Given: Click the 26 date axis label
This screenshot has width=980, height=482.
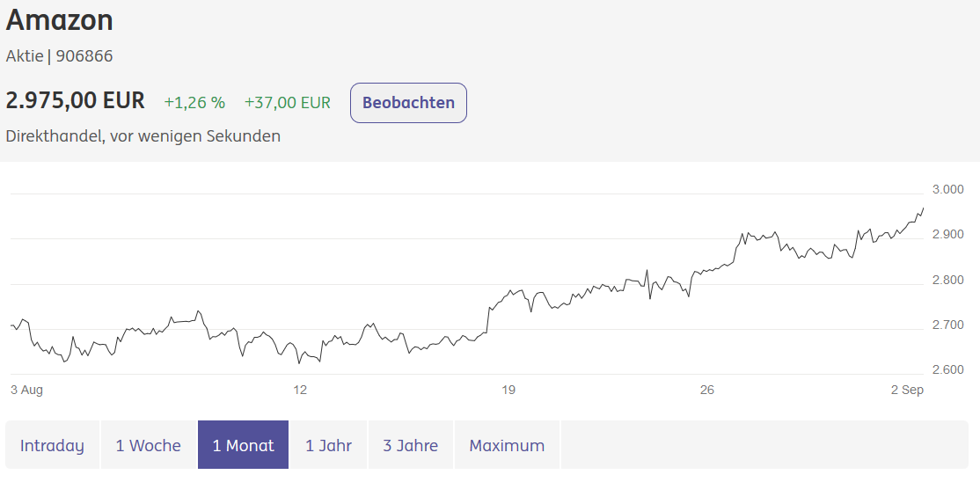Looking at the screenshot, I should 707,390.
